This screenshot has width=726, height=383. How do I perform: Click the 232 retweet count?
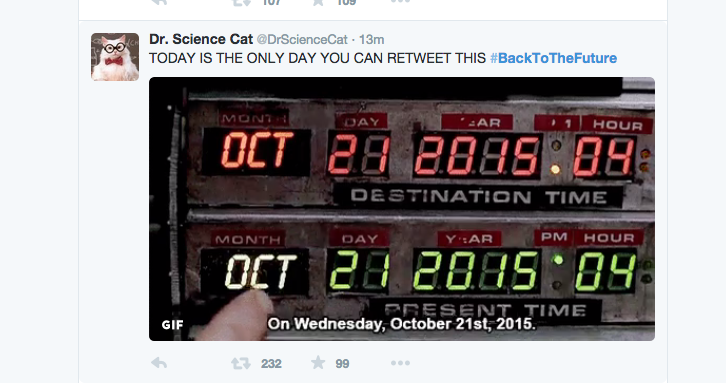coord(271,364)
